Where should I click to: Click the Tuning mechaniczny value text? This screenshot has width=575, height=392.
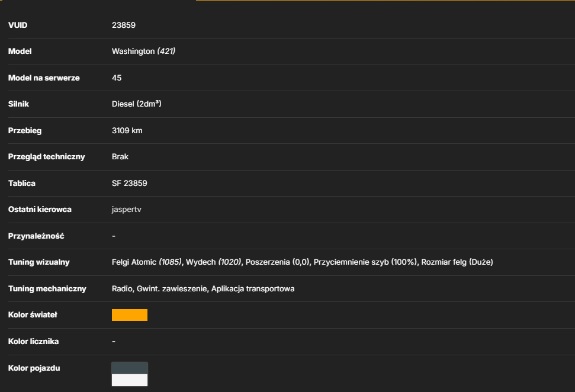point(203,288)
